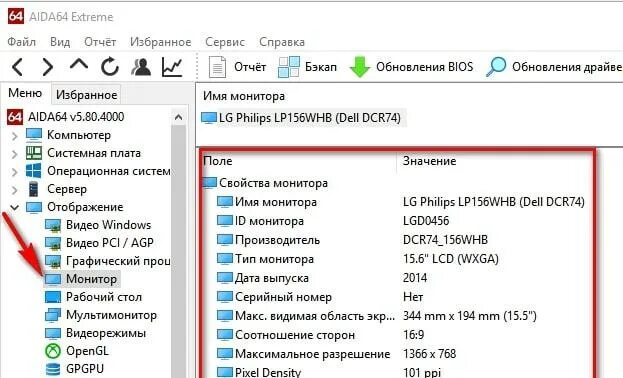Expand the Системная плата tree node
Screen dimensions: 623x378
[x=14, y=154]
